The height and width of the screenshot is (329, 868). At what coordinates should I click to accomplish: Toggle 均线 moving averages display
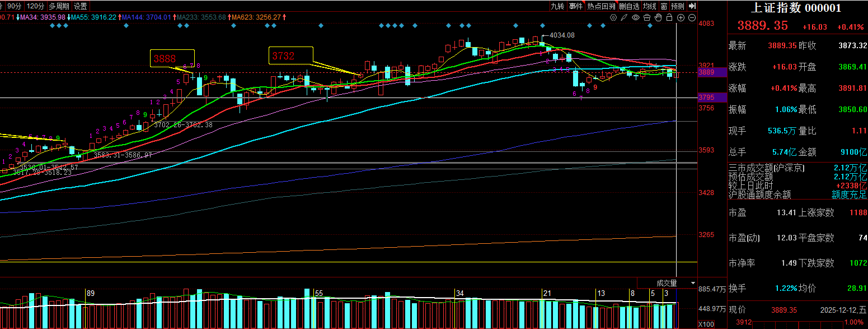(649, 6)
